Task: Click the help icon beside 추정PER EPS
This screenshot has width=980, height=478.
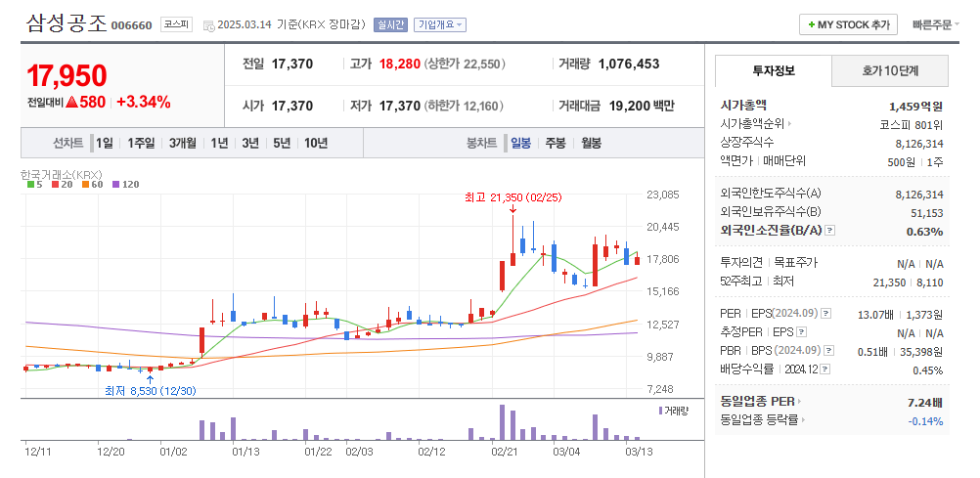Action: [801, 331]
